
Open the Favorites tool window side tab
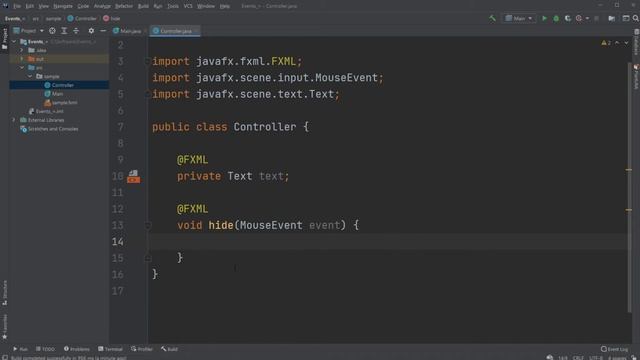[4, 327]
